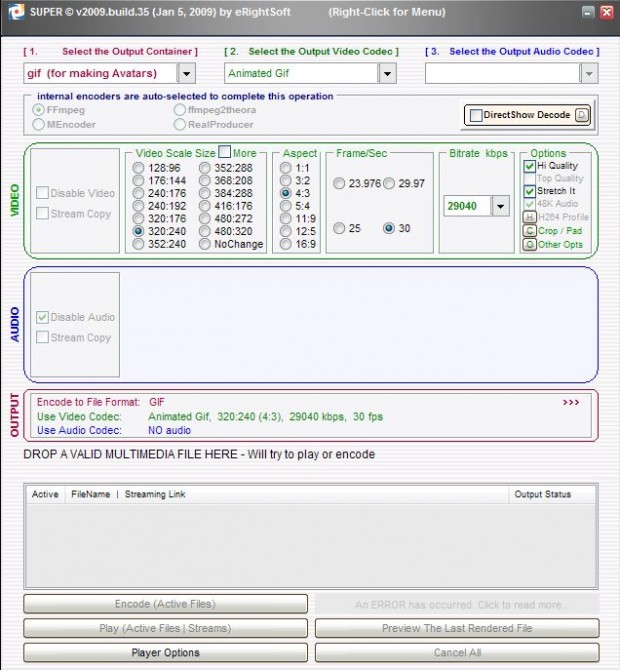Select the 368:208 video scale size
The height and width of the screenshot is (670, 620).
point(205,180)
